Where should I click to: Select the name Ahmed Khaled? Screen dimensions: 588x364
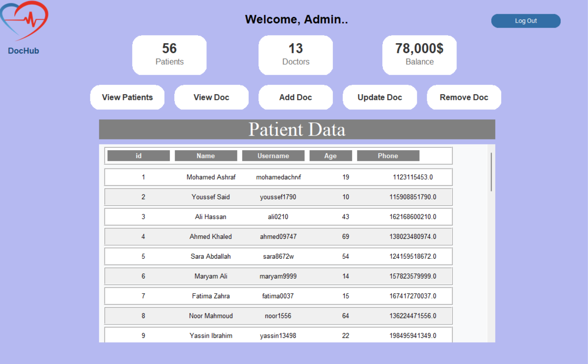(211, 236)
